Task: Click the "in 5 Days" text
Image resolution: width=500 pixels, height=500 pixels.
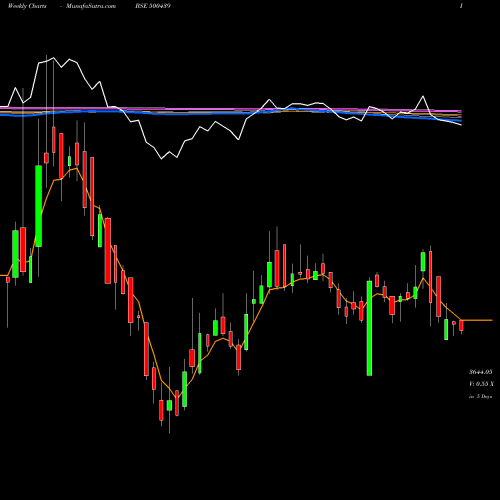Action: pyautogui.click(x=480, y=397)
